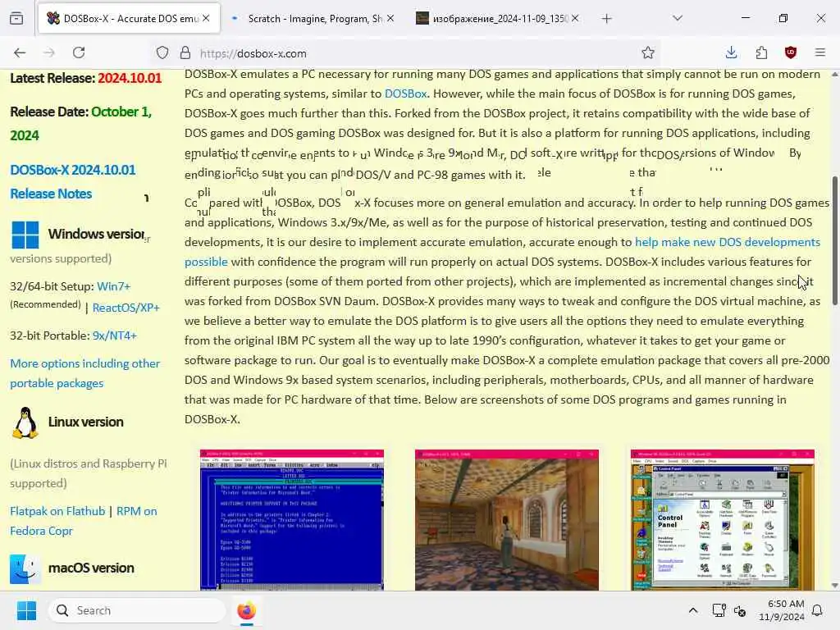Click the taskbar Search box
The image size is (840, 630).
click(x=137, y=610)
